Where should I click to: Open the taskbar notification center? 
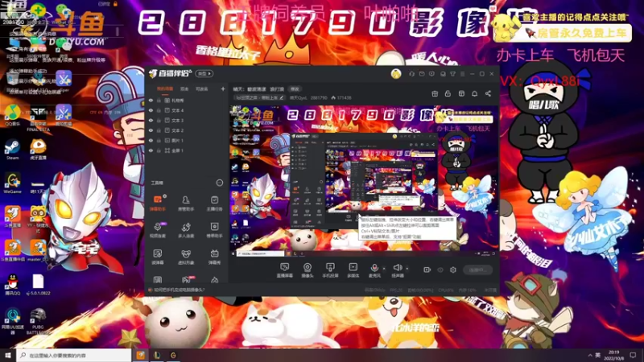(633, 356)
